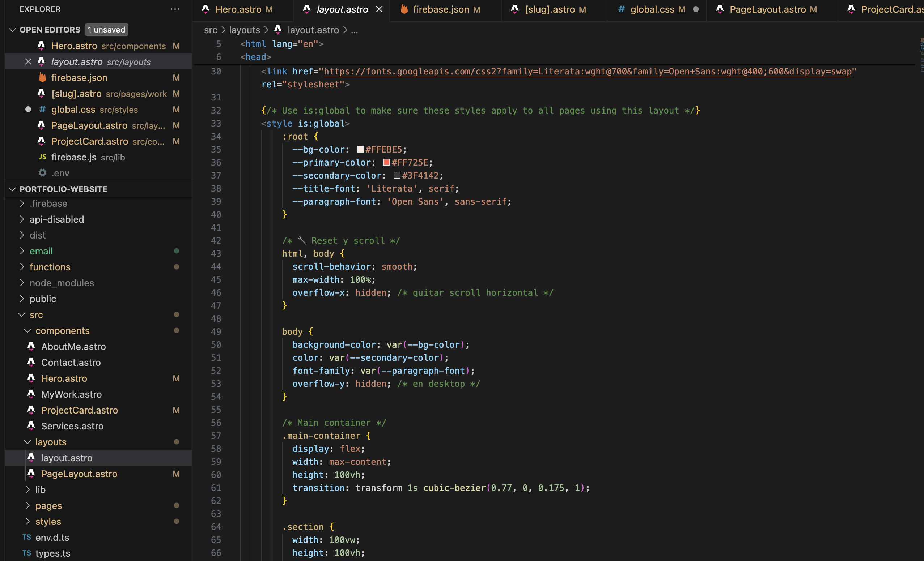Switch to the PageLayout.astro tab
This screenshot has width=924, height=561.
click(767, 9)
